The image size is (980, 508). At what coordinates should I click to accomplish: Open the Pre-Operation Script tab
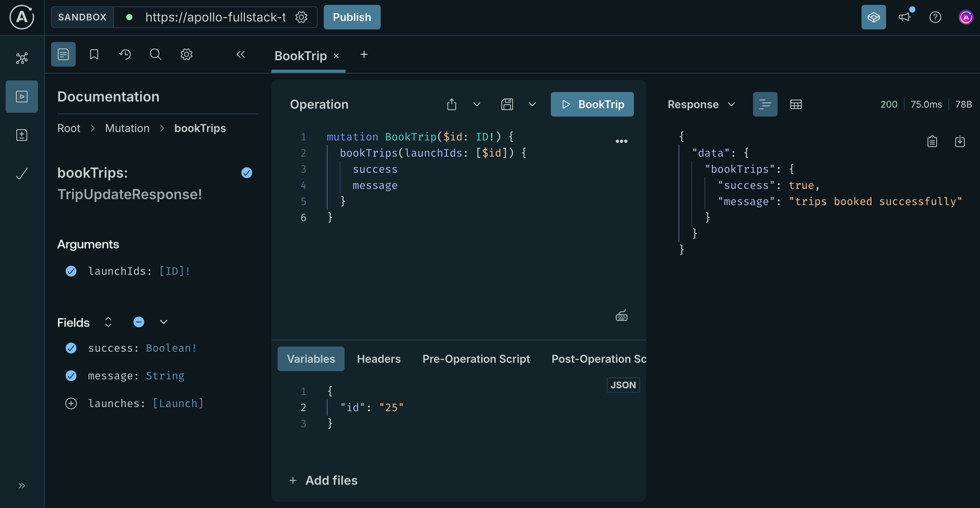476,359
